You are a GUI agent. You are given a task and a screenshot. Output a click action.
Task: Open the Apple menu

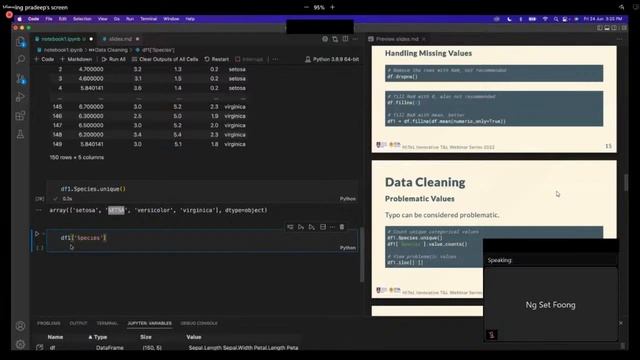click(x=19, y=19)
